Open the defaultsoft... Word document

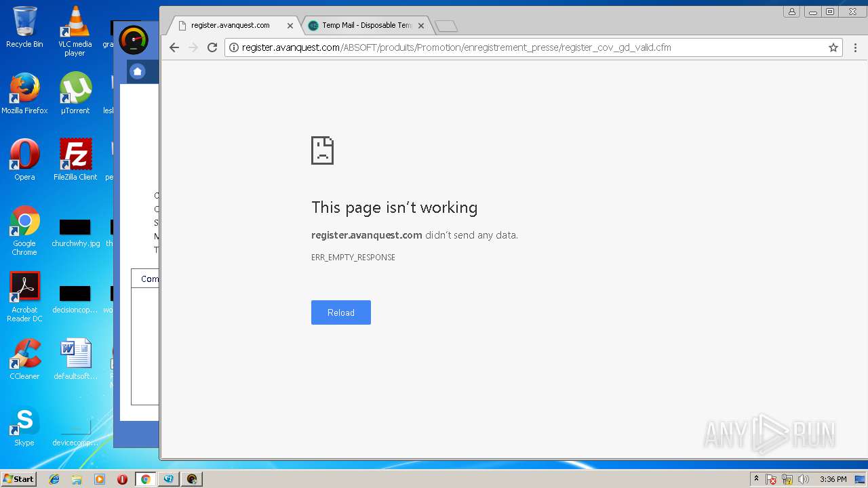(x=75, y=359)
